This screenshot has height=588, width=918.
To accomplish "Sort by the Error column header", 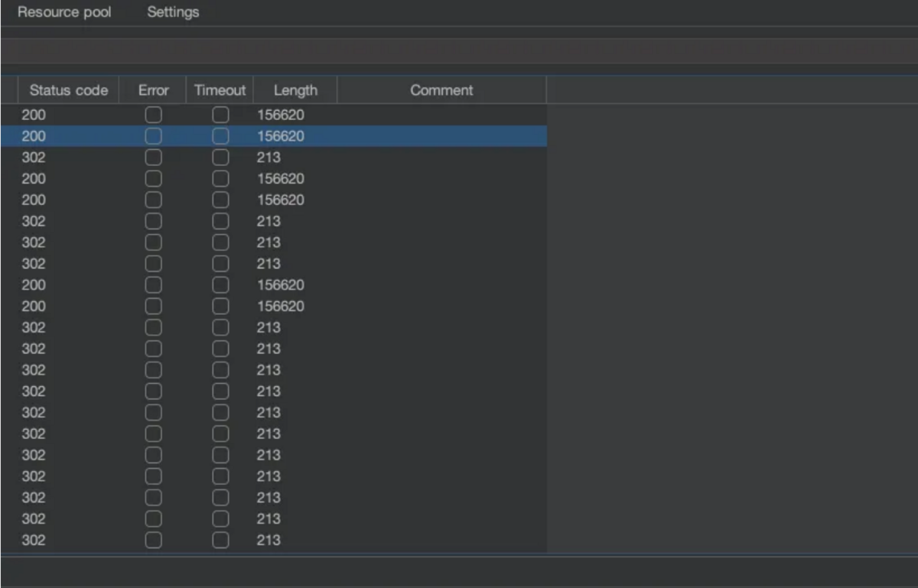I will (x=153, y=90).
